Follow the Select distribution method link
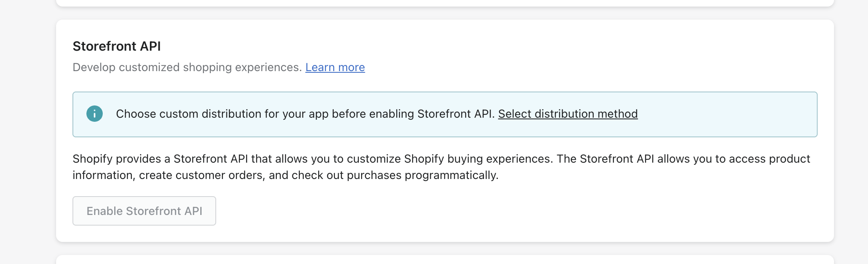868x264 pixels. click(567, 114)
